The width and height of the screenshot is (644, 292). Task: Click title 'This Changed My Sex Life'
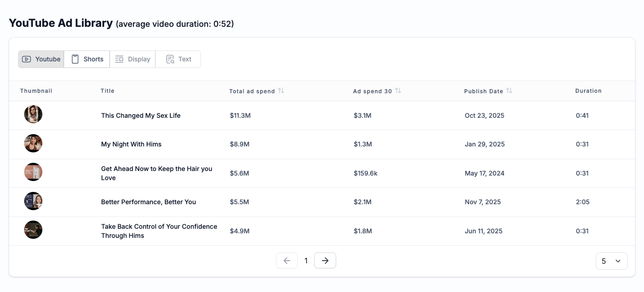click(141, 116)
